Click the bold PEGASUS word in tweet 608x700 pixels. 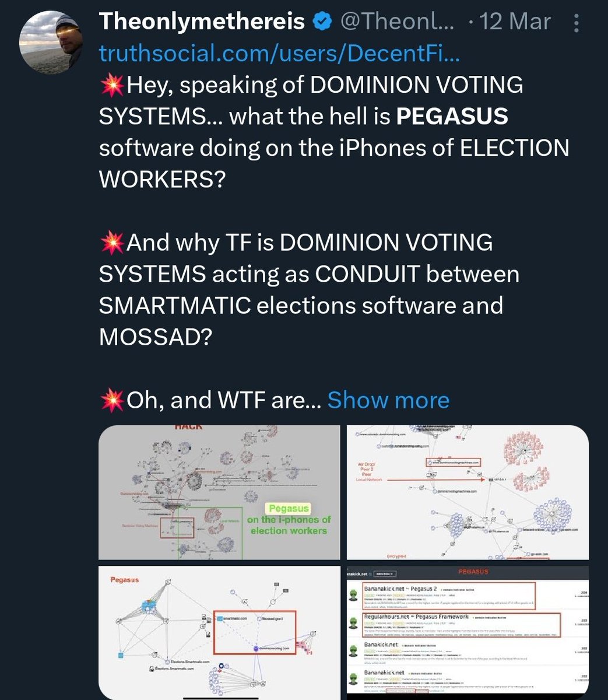click(452, 117)
